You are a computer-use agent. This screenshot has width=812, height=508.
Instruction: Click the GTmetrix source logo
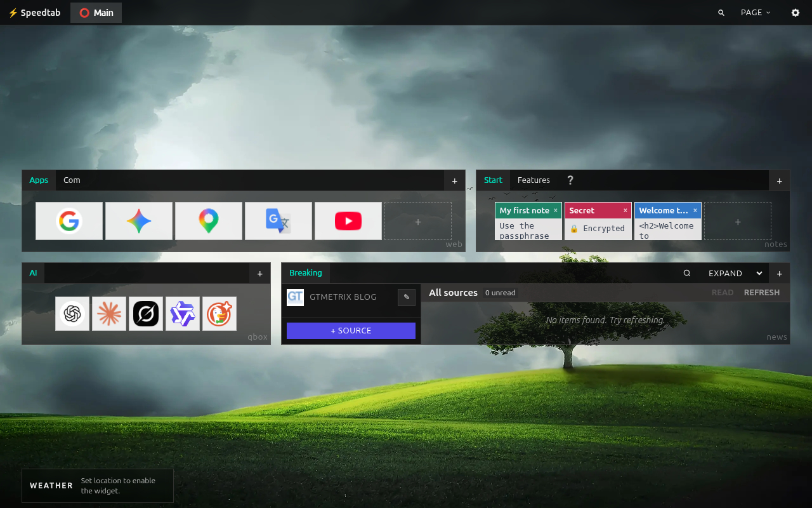[295, 297]
